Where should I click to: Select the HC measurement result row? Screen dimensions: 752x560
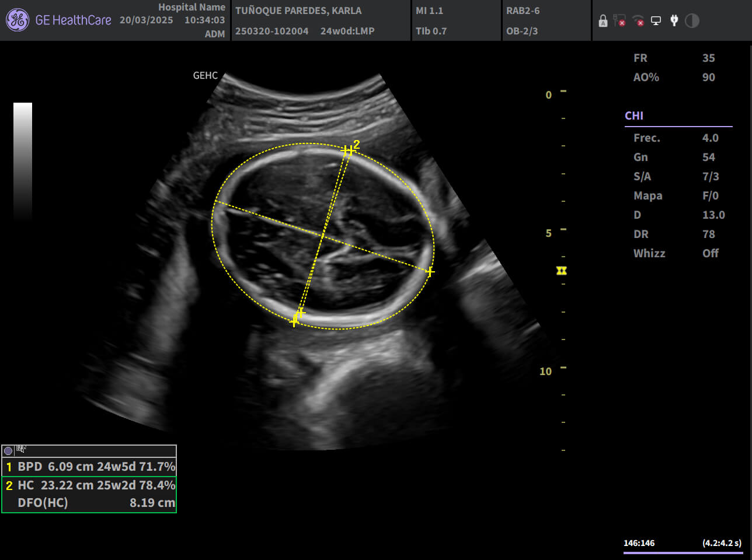click(89, 485)
